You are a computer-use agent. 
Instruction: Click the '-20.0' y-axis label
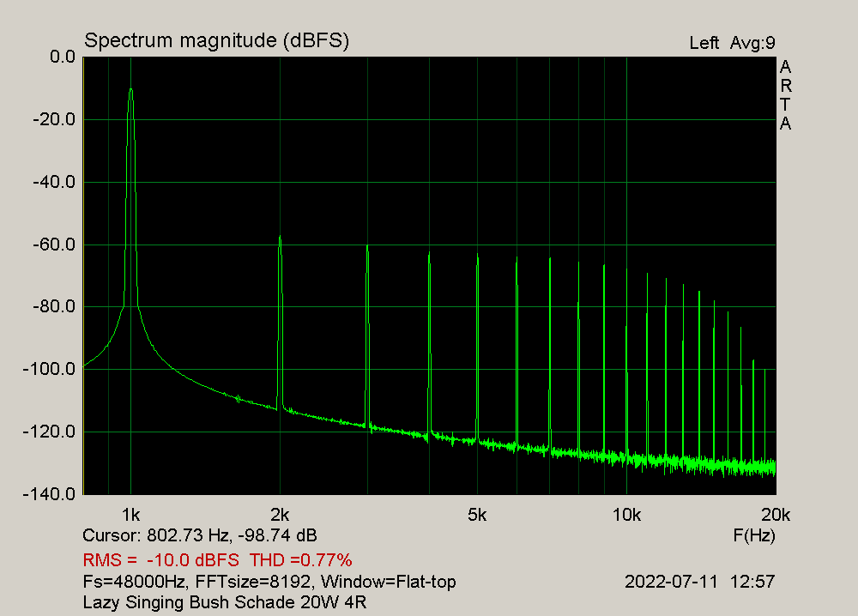(x=54, y=119)
